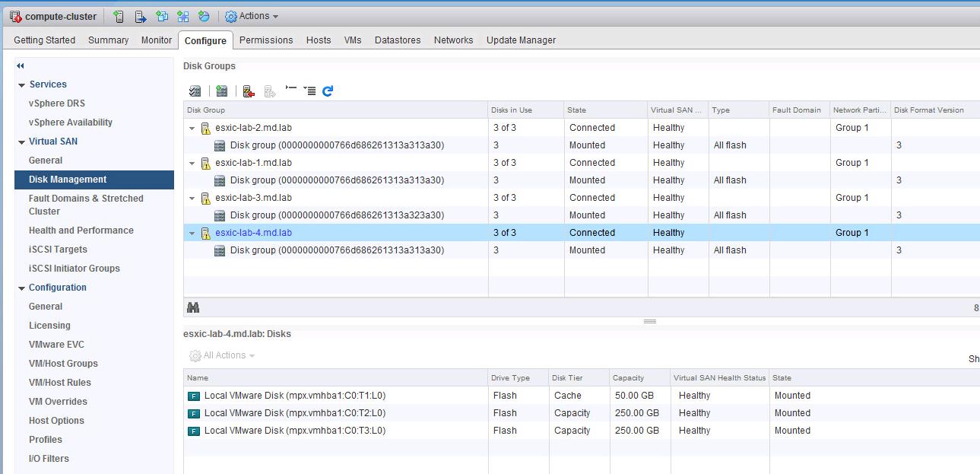Select VM/Host Rules in the sidebar
The width and height of the screenshot is (980, 474).
(x=60, y=383)
